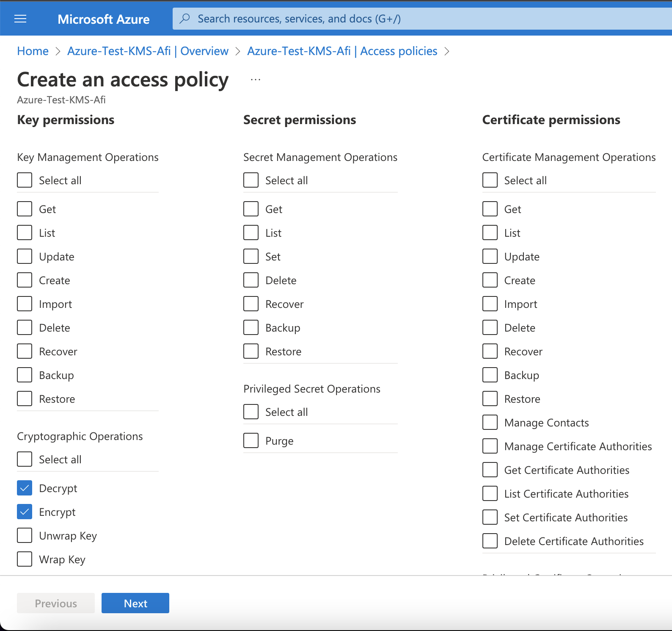Screen dimensions: 672x631
Task: Check Get under Key permissions
Action: 25,209
